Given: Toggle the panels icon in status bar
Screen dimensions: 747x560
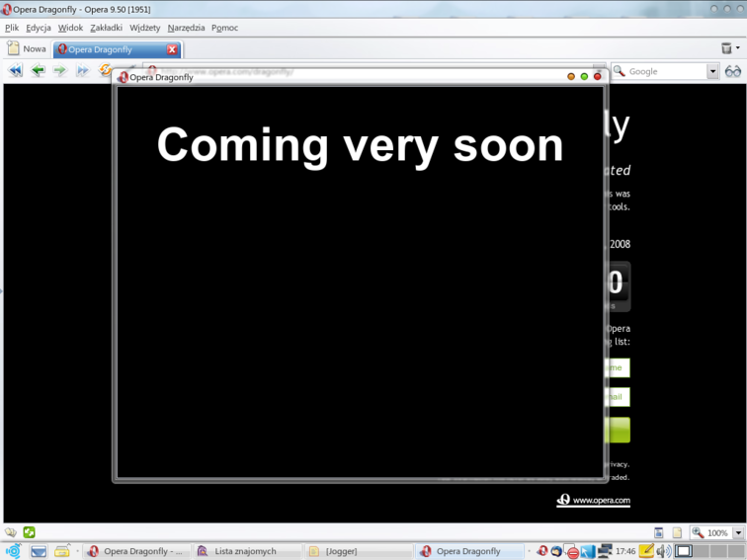Looking at the screenshot, I should pyautogui.click(x=11, y=532).
